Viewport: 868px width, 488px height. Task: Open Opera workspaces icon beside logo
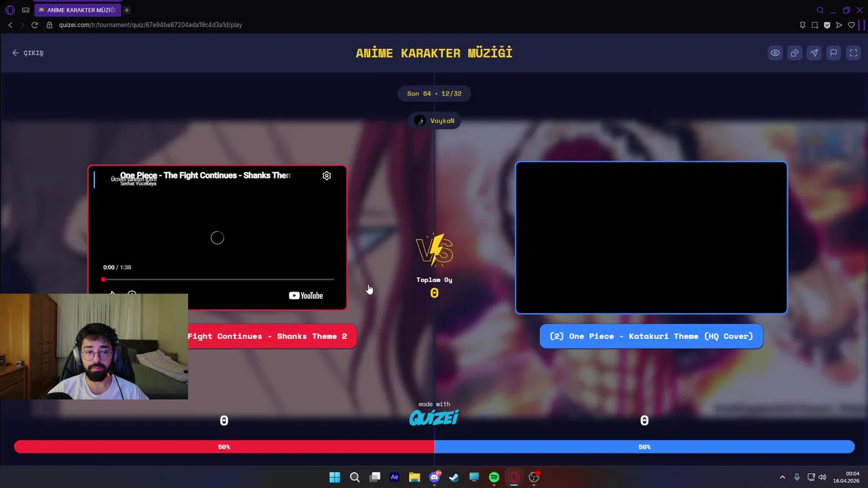point(26,10)
